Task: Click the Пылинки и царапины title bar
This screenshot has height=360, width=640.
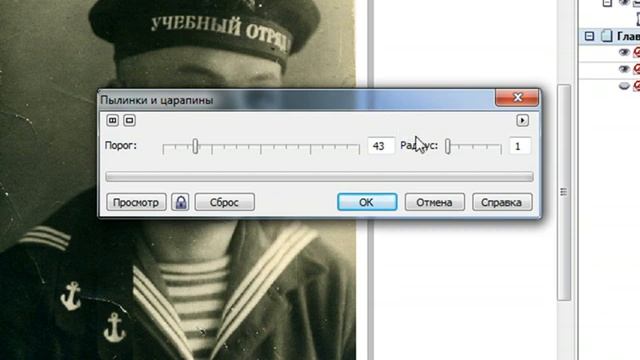Action: [x=297, y=100]
